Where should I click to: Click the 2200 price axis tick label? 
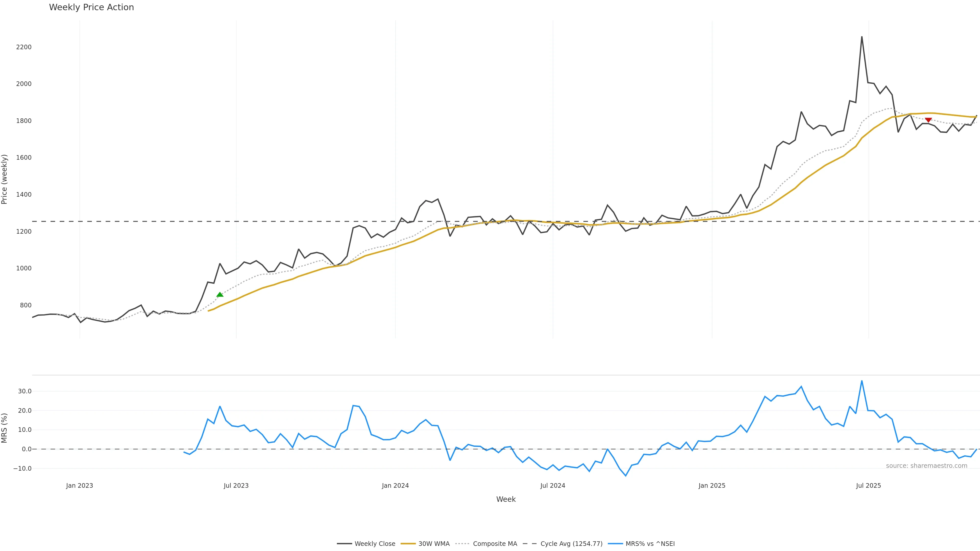click(23, 47)
